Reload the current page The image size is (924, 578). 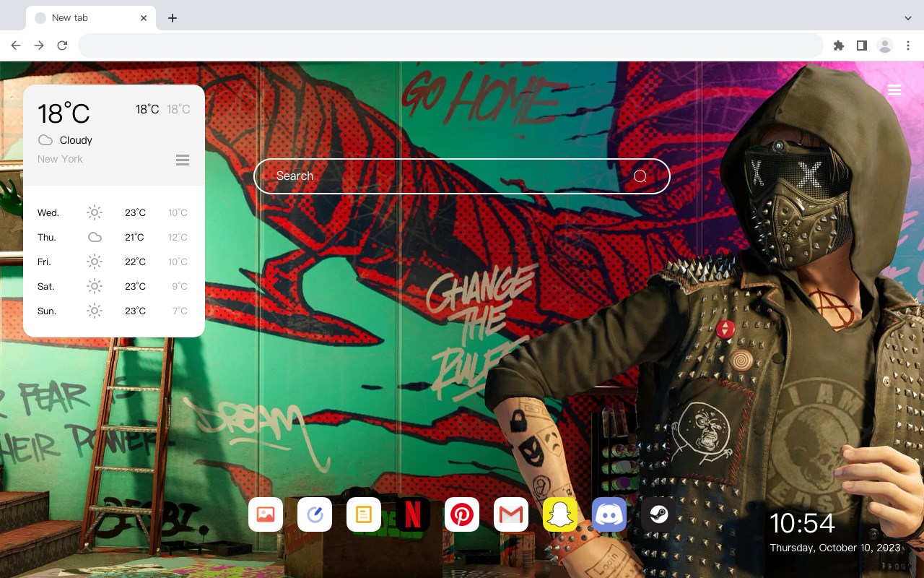62,46
